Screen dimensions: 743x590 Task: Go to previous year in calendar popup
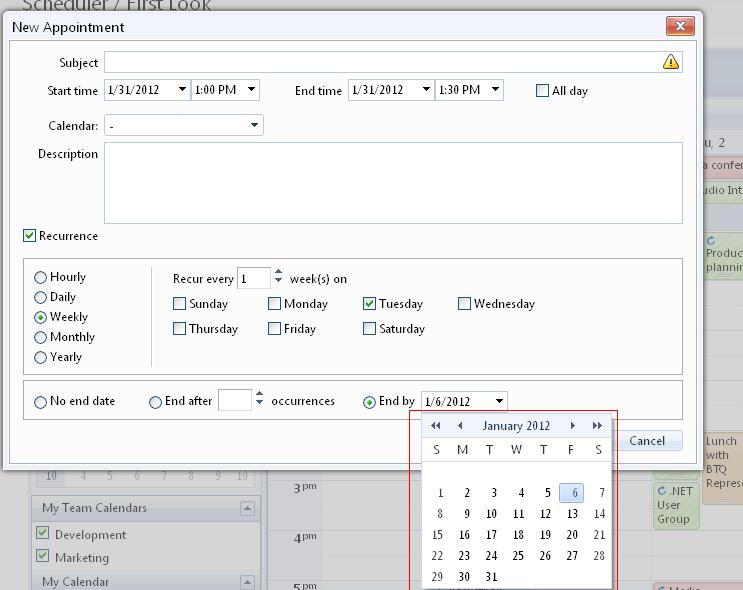click(x=435, y=426)
